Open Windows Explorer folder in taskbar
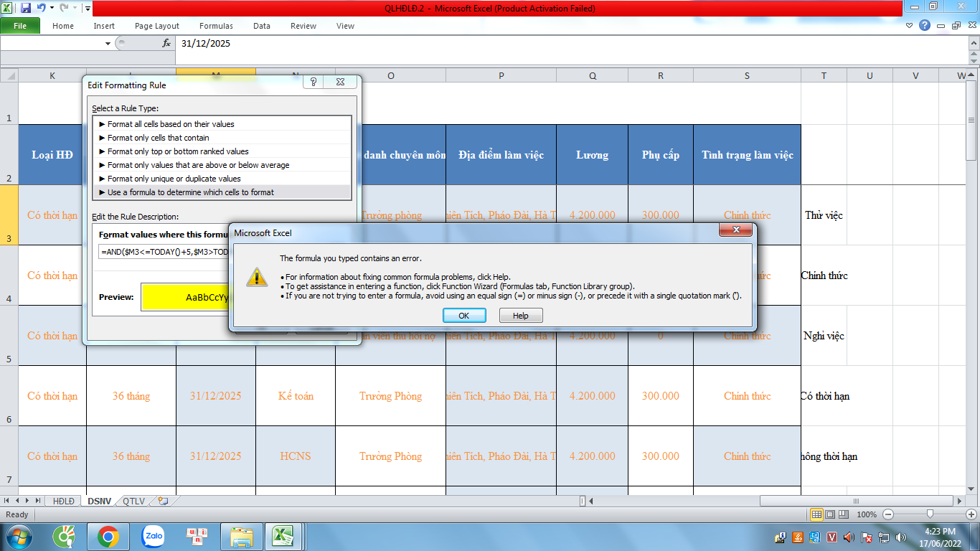The width and height of the screenshot is (980, 551). pyautogui.click(x=242, y=536)
